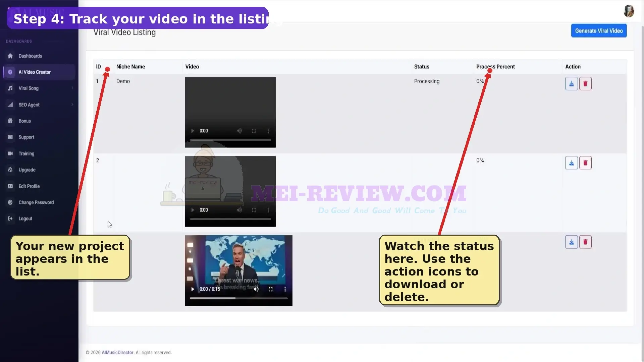Click the Niche Name column header

click(130, 67)
